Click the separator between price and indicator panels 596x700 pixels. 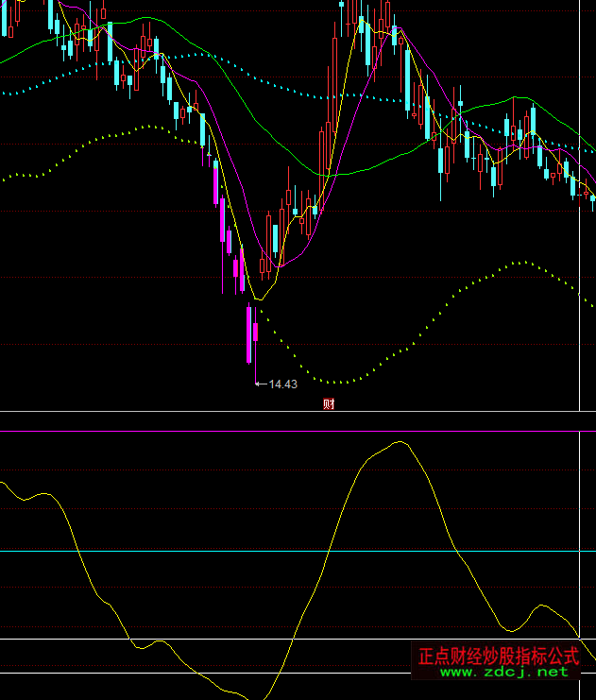[x=283, y=412]
